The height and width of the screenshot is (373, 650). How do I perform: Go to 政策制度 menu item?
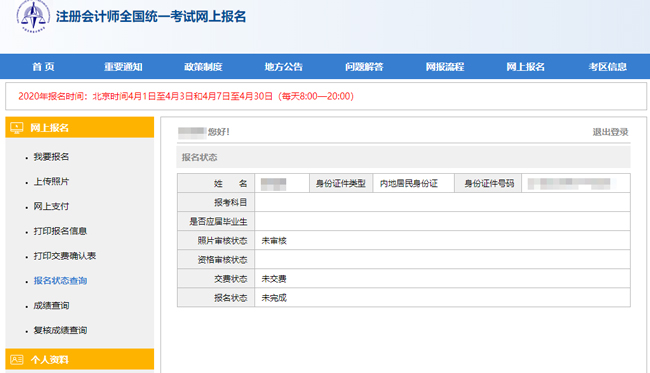(x=203, y=67)
